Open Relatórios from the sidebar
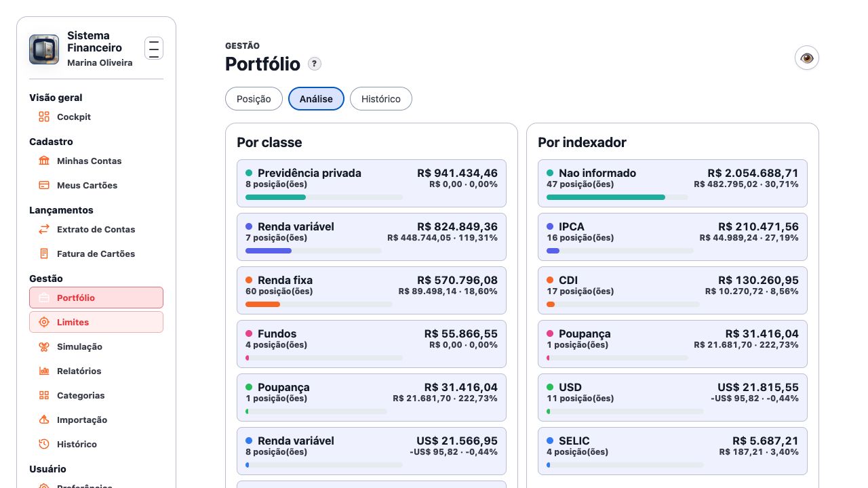This screenshot has width=868, height=488. (x=96, y=371)
